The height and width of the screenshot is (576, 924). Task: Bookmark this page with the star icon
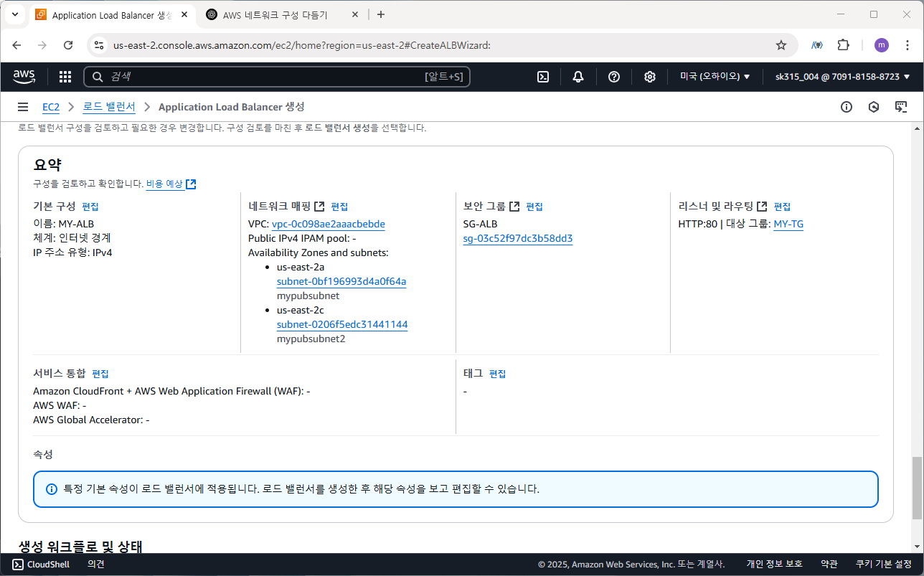(781, 45)
